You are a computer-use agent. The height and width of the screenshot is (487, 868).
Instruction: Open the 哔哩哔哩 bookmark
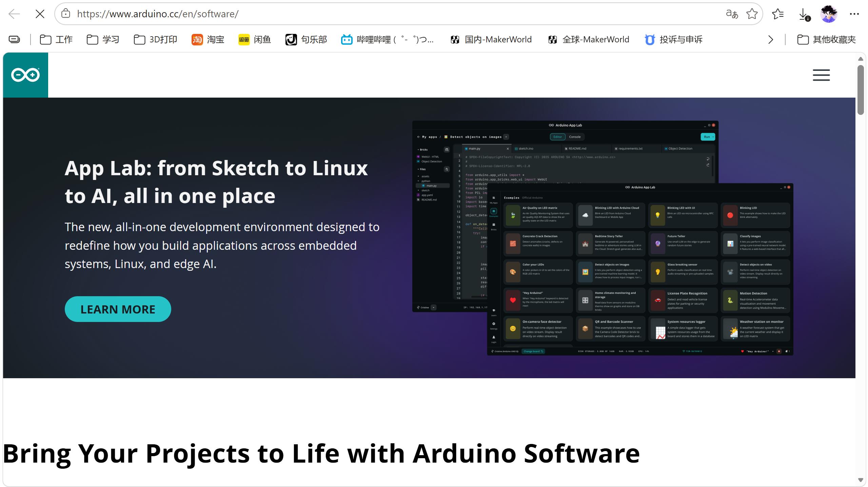387,40
